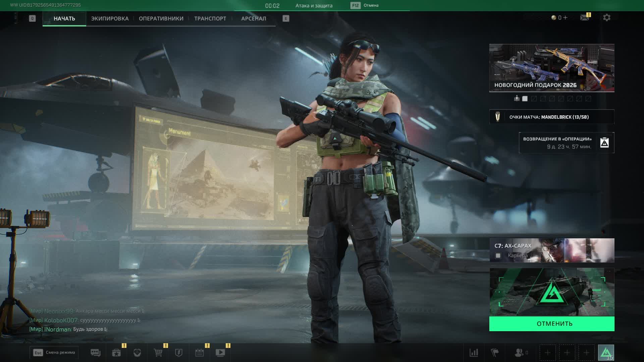
Task: Open the mail envelope icon
Action: click(x=585, y=18)
